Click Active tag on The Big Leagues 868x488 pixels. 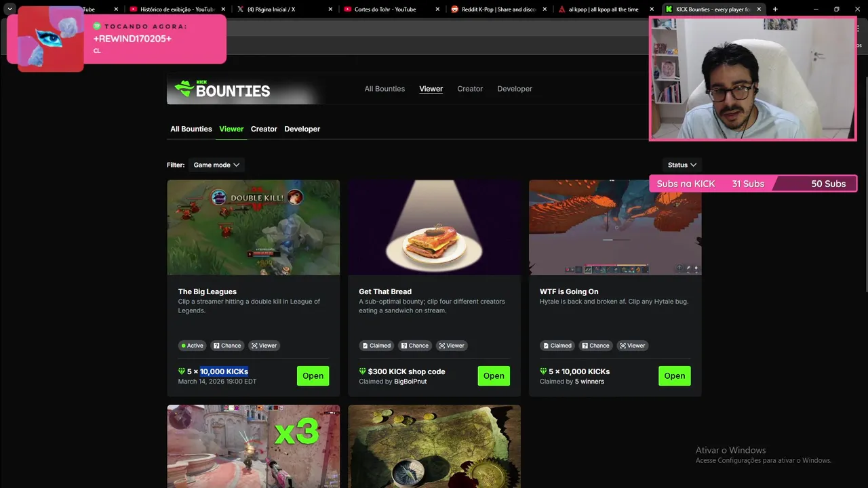point(192,346)
